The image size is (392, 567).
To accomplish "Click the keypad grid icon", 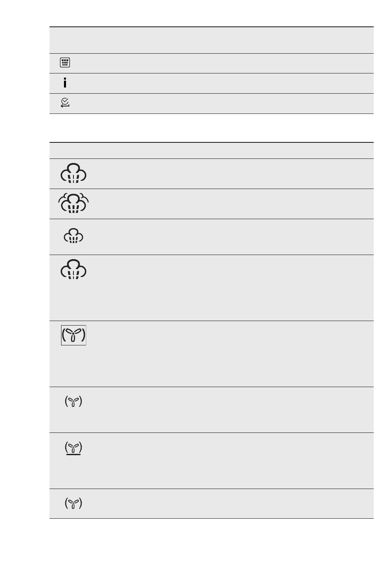I will 65,63.
